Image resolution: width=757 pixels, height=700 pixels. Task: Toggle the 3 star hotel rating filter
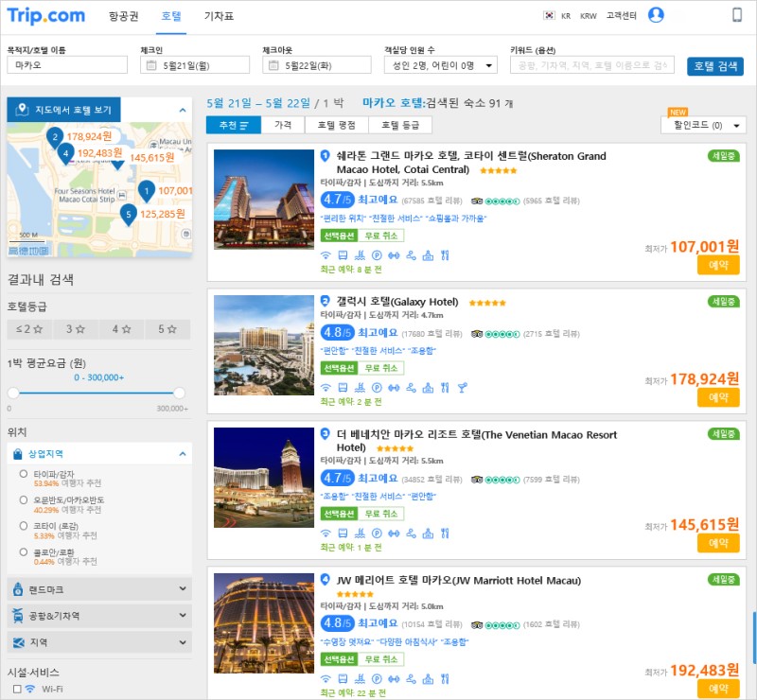[x=76, y=329]
